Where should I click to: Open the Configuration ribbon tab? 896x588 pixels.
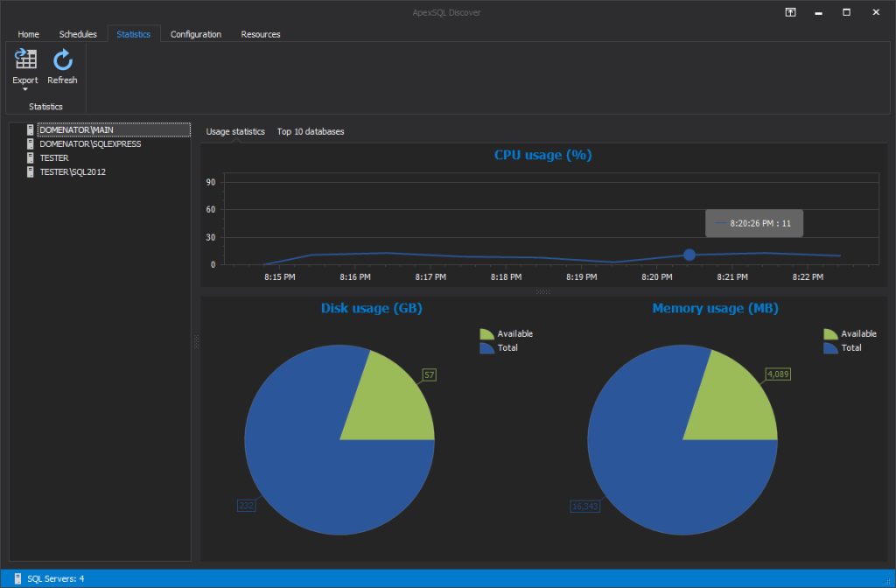pyautogui.click(x=196, y=34)
